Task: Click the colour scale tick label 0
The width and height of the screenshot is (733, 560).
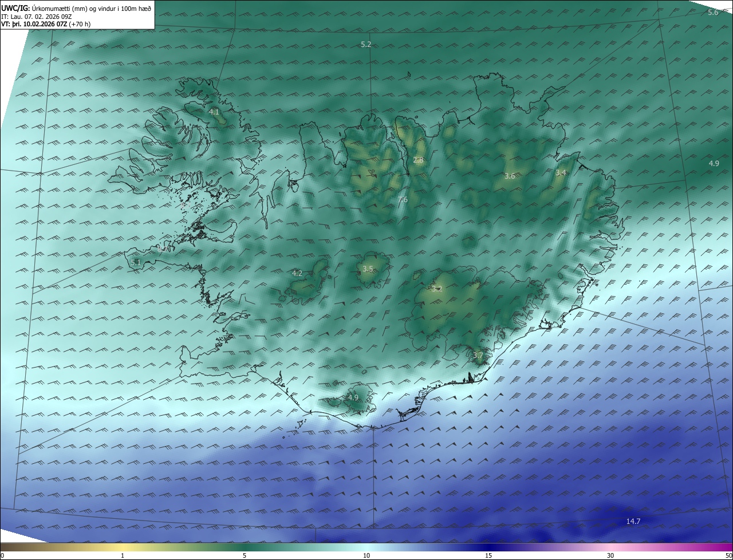Action: [2, 555]
